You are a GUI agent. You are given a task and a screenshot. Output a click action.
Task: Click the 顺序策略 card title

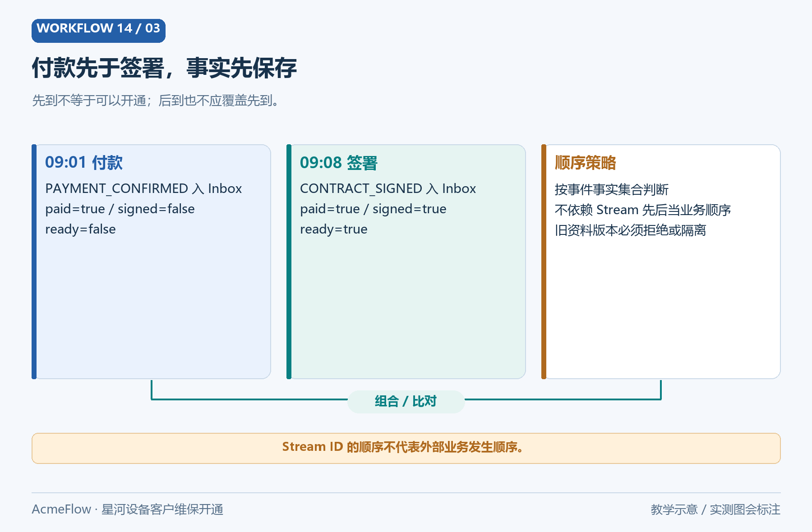click(x=586, y=162)
